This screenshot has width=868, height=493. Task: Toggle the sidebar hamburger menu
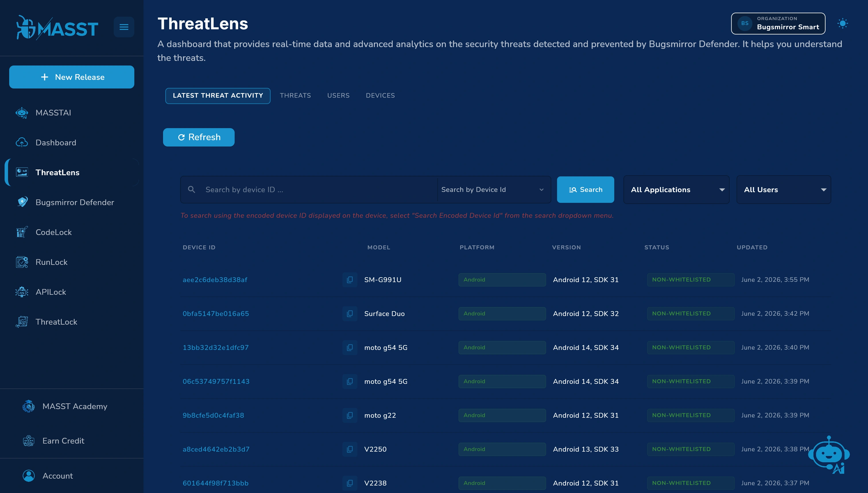[x=124, y=27]
